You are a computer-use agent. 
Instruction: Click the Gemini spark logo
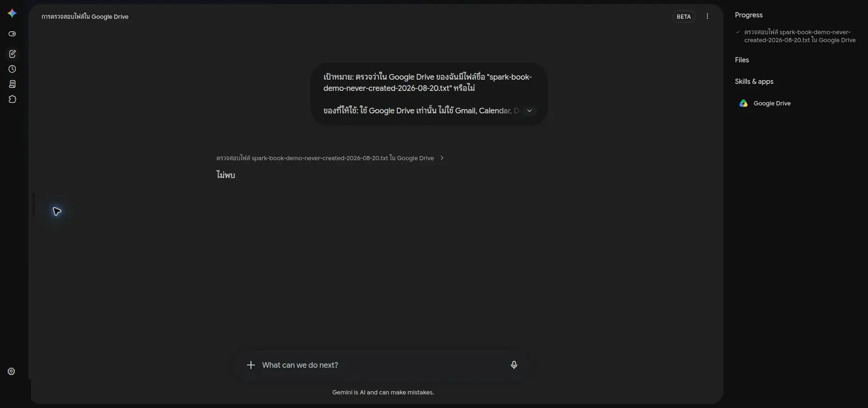(12, 14)
